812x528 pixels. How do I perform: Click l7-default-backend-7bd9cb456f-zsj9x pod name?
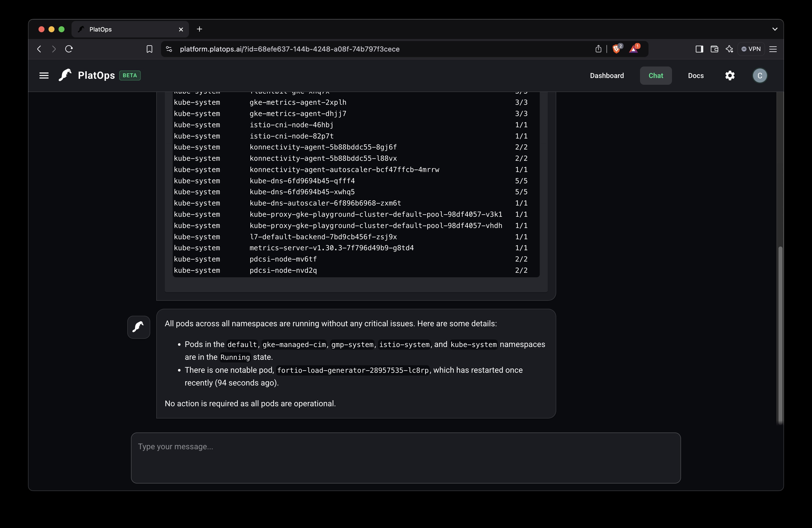[x=323, y=237]
